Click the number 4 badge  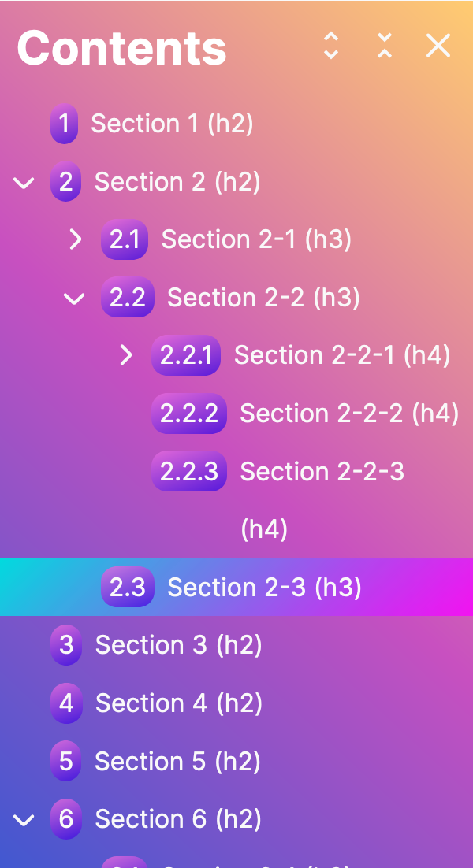click(66, 703)
